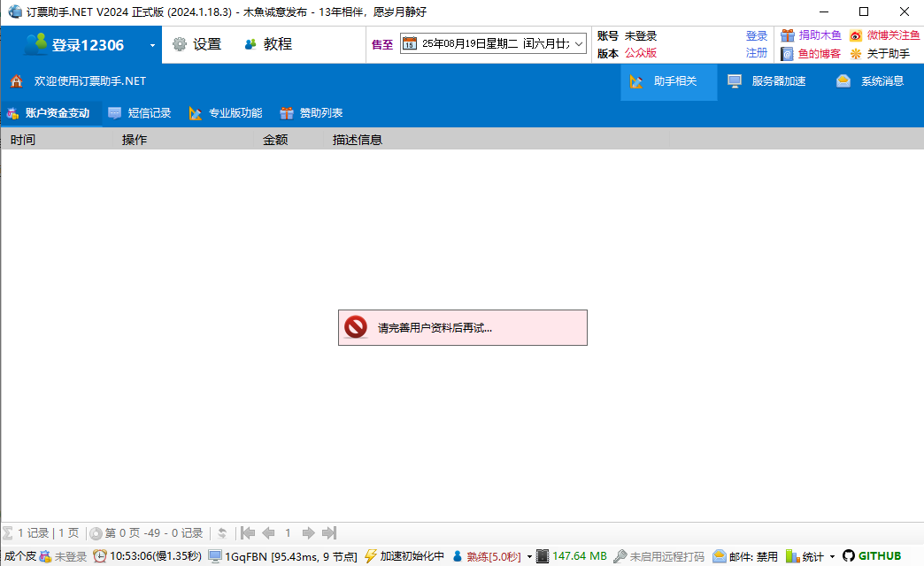
Task: Expand the 统计 dropdown arrow
Action: click(x=832, y=556)
